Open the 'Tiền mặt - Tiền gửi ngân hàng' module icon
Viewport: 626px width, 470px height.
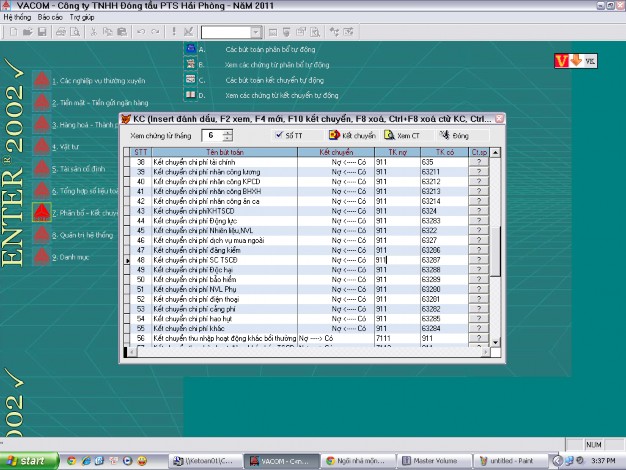[40, 102]
